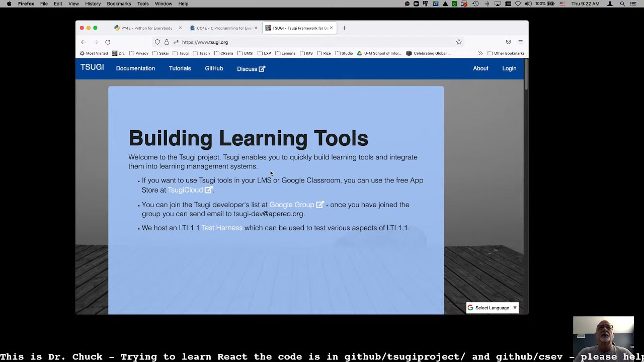Screen dimensions: 644x362
Task: Open the CRsera bookmarks folder
Action: 223,53
